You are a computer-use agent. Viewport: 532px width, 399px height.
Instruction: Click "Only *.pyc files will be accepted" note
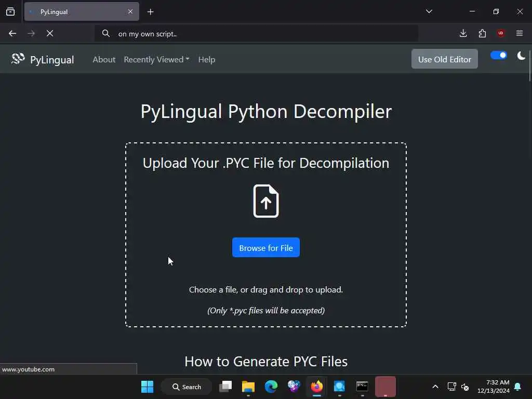pyautogui.click(x=266, y=311)
